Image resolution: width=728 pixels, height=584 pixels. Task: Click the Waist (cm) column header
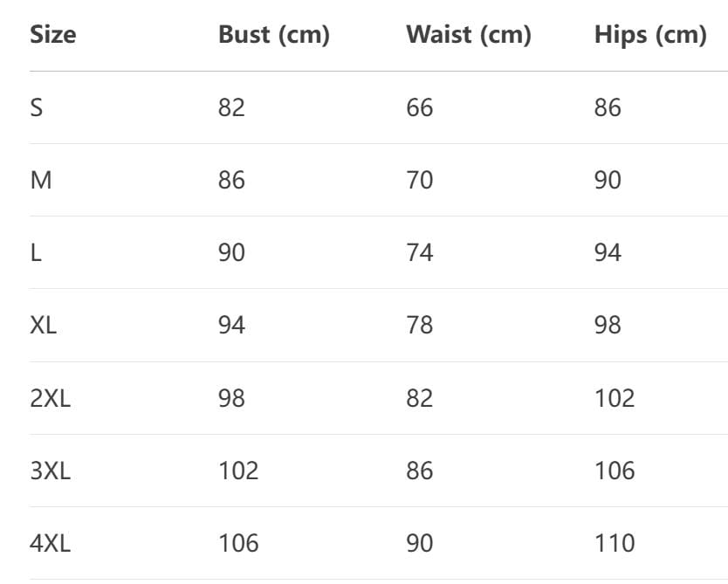[469, 35]
